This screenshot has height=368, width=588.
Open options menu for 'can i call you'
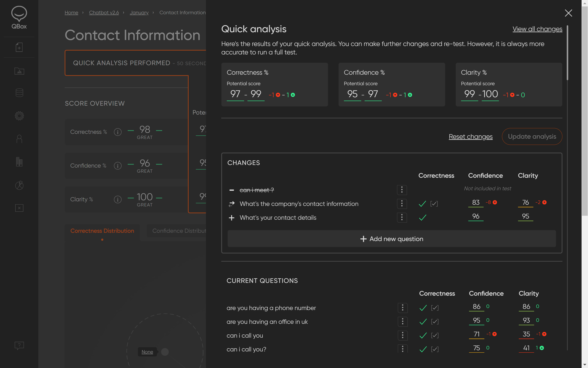point(403,336)
